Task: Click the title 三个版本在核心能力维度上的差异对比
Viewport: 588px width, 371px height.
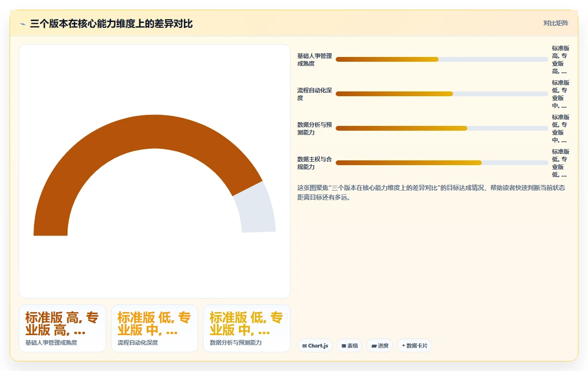Action: (111, 24)
